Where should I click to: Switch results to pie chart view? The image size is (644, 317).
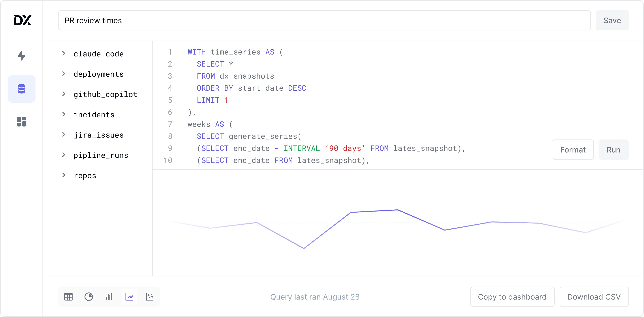(x=89, y=297)
